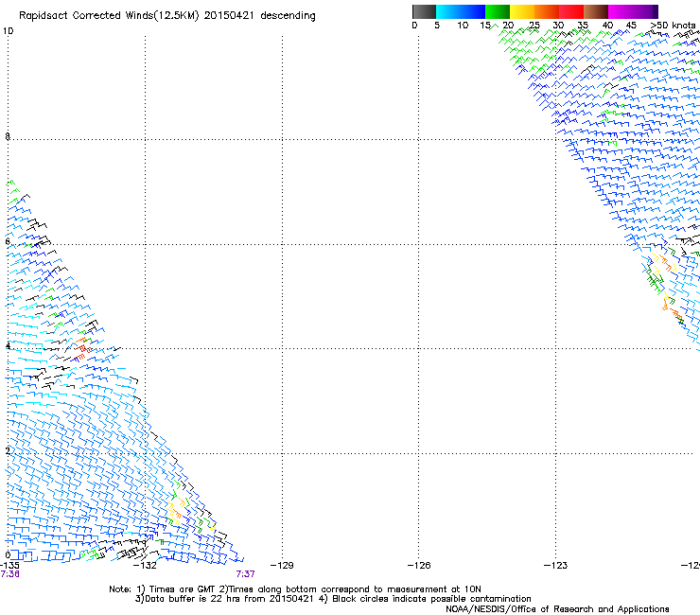Click the orange 25-30 knots legend swatch

[x=547, y=11]
